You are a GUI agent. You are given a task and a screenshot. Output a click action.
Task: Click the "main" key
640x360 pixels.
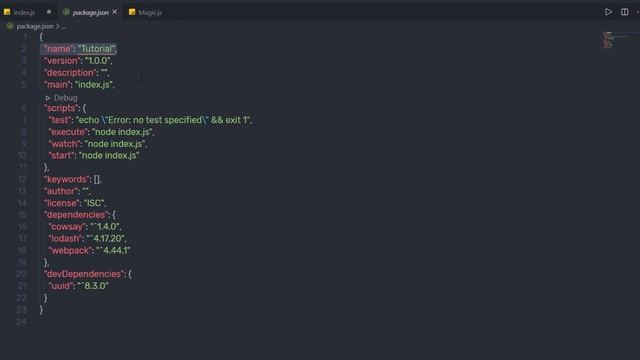coord(57,84)
